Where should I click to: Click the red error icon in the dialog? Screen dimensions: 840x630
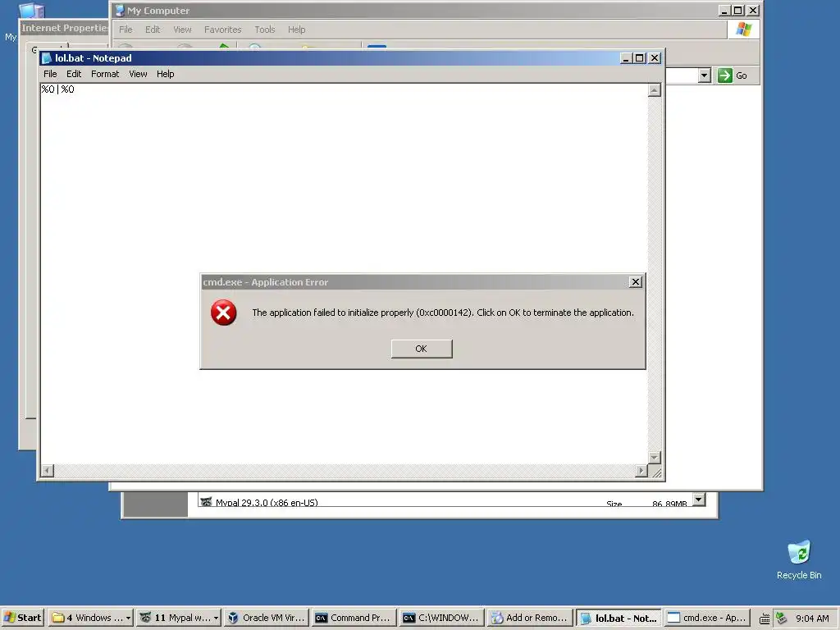pos(223,313)
